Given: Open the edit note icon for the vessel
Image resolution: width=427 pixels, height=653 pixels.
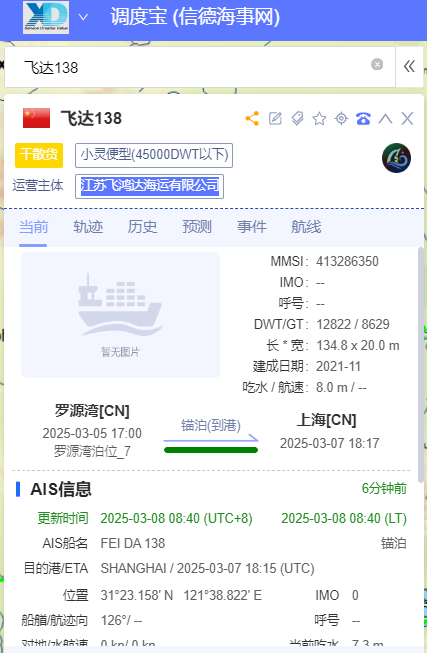Looking at the screenshot, I should coord(275,119).
